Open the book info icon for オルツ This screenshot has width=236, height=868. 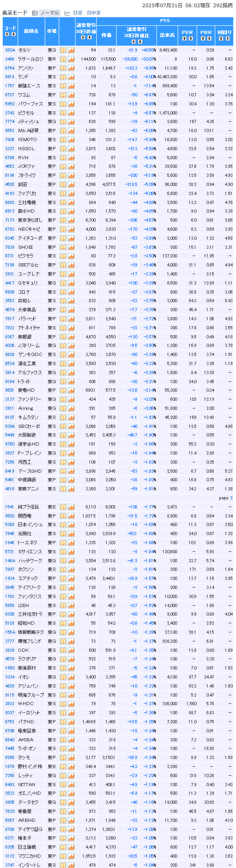tap(63, 50)
